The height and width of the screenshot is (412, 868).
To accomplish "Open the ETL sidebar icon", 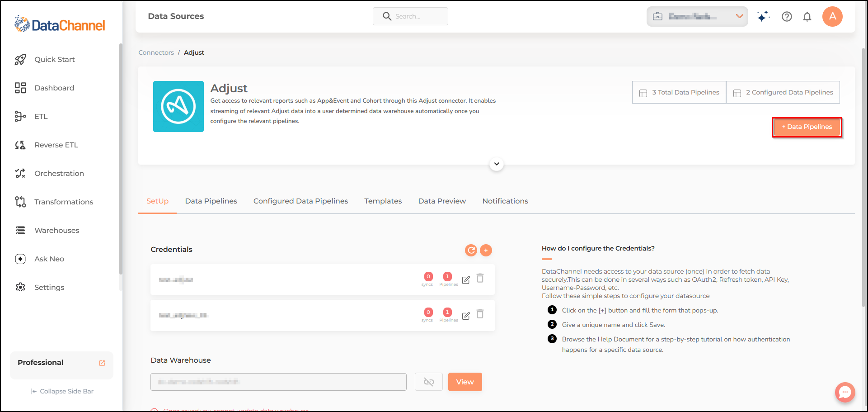I will click(20, 116).
